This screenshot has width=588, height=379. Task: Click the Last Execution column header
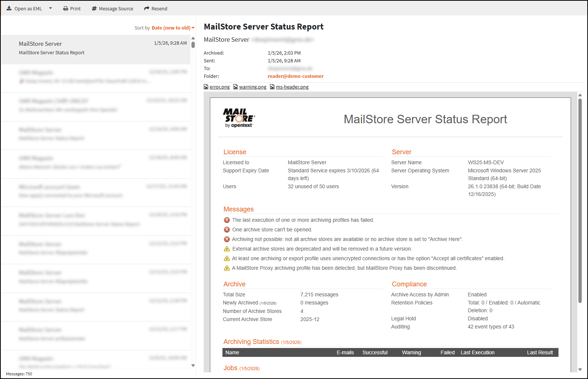(x=477, y=353)
